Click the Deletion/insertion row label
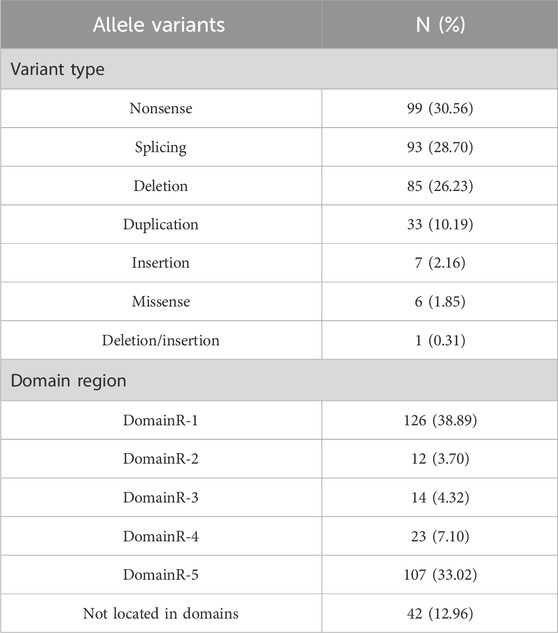This screenshot has width=558, height=633. (x=161, y=340)
